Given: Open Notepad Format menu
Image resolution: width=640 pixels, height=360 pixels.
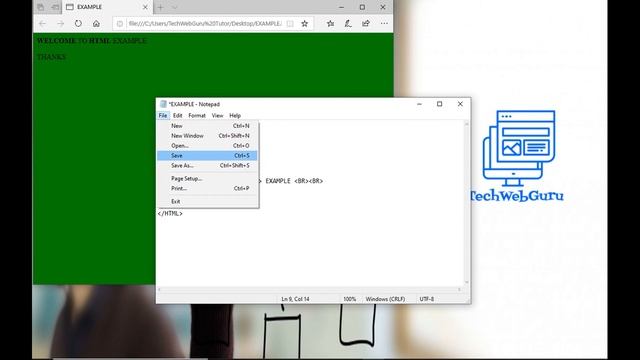Looking at the screenshot, I should pyautogui.click(x=197, y=116).
